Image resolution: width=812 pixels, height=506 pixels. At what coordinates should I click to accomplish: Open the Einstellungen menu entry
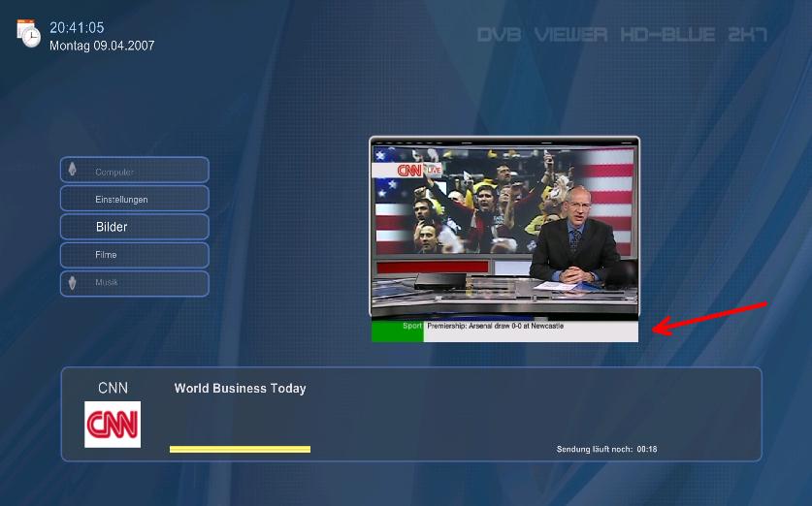135,199
